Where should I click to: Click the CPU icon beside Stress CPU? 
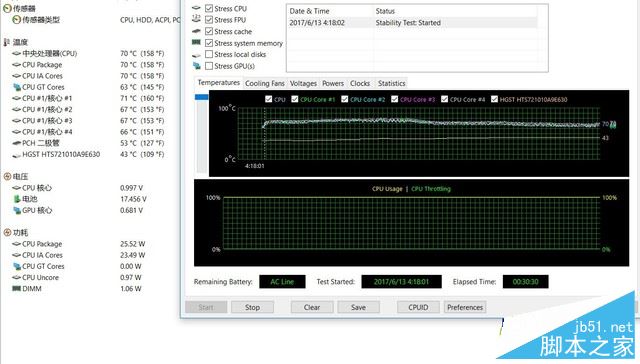[196, 8]
